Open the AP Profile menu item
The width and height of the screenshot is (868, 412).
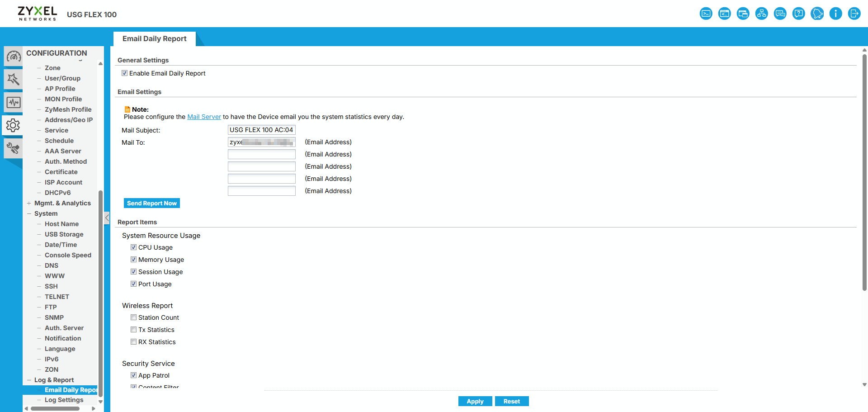60,89
